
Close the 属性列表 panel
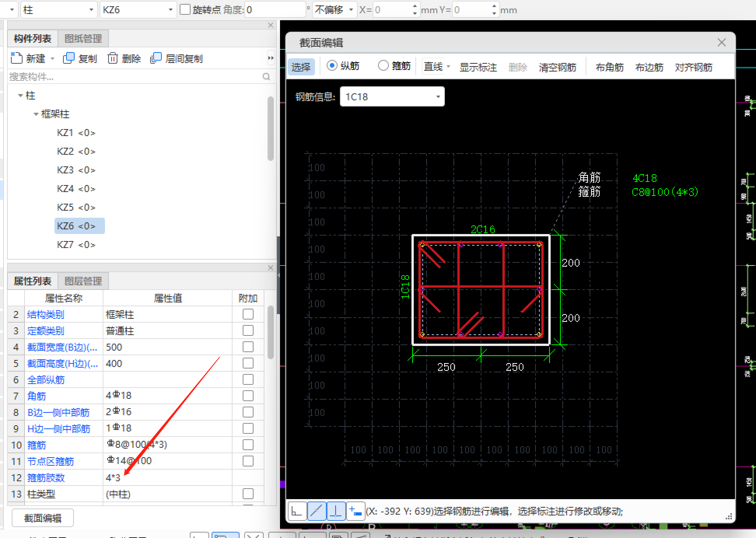[271, 268]
